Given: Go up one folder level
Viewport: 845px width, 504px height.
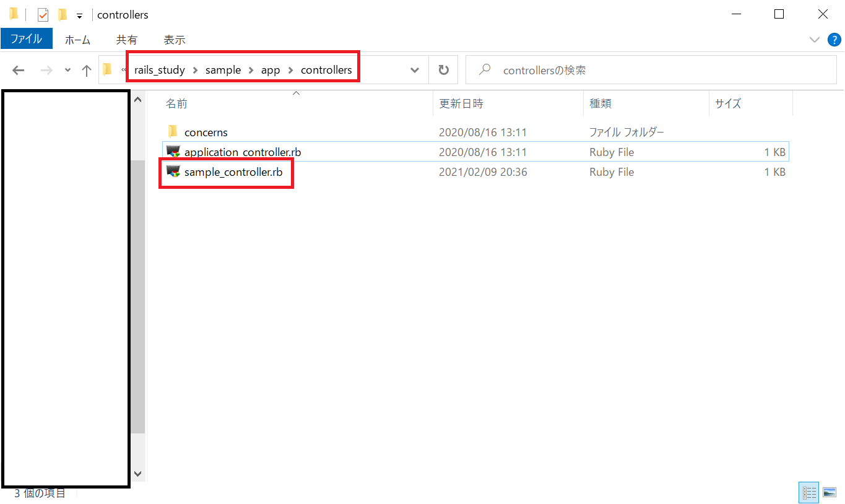Looking at the screenshot, I should [x=87, y=71].
